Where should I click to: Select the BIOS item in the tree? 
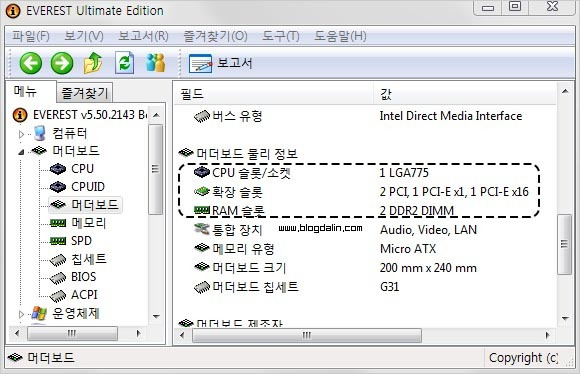84,277
